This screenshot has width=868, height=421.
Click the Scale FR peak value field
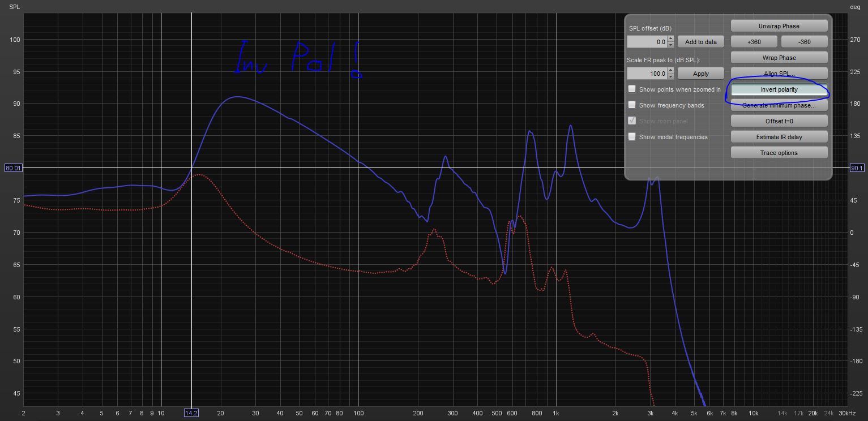[x=647, y=74]
